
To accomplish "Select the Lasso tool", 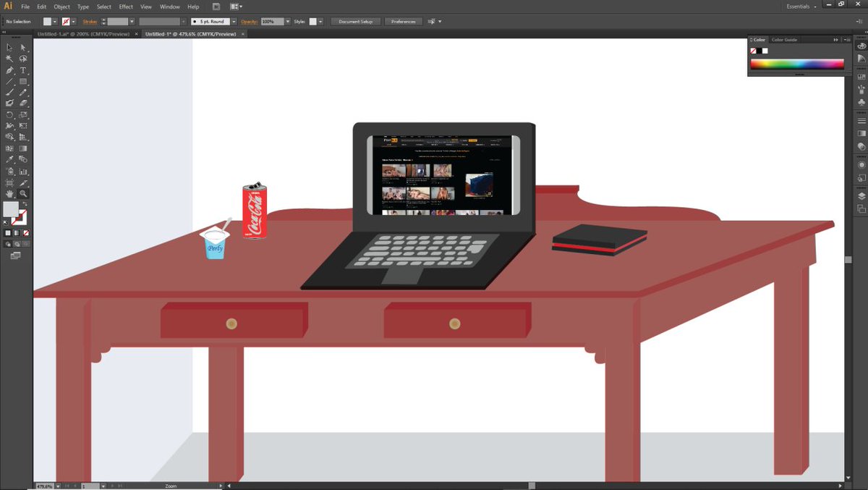I will (x=23, y=58).
